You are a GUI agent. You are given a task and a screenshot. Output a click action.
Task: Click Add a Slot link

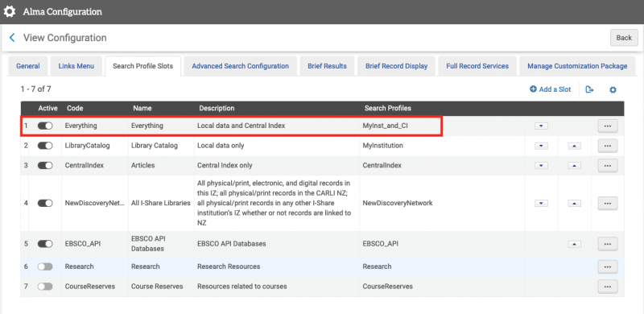click(551, 89)
